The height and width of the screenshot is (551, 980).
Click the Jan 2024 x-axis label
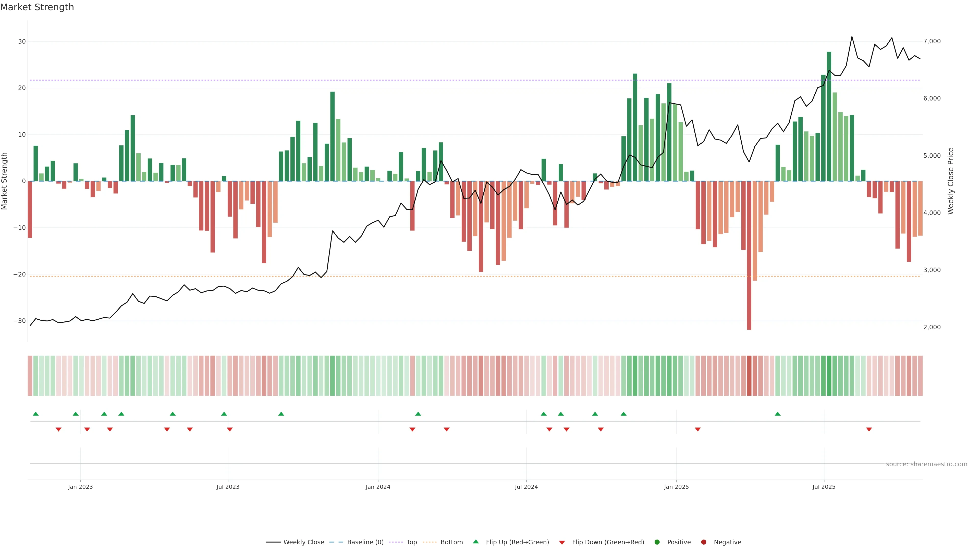click(378, 487)
